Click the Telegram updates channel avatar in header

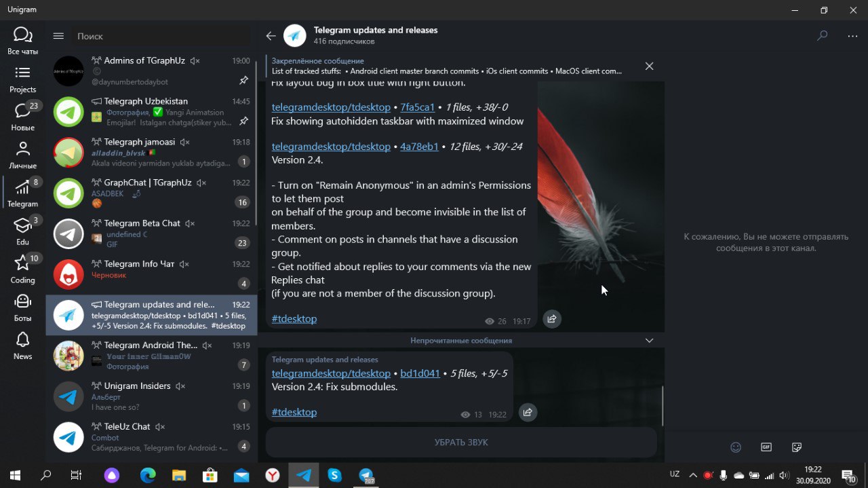coord(295,36)
